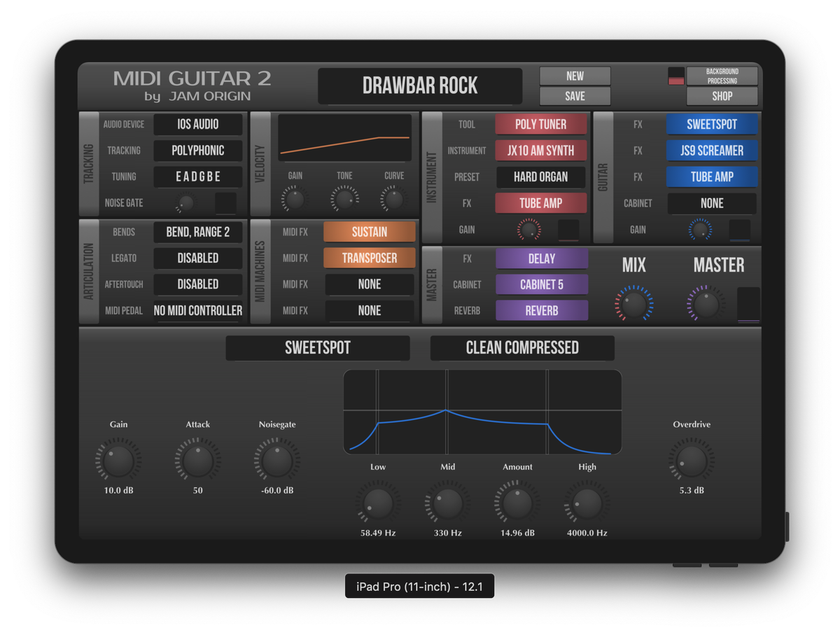
Task: Open the fourth MIDI FX NONE slot
Action: (370, 311)
